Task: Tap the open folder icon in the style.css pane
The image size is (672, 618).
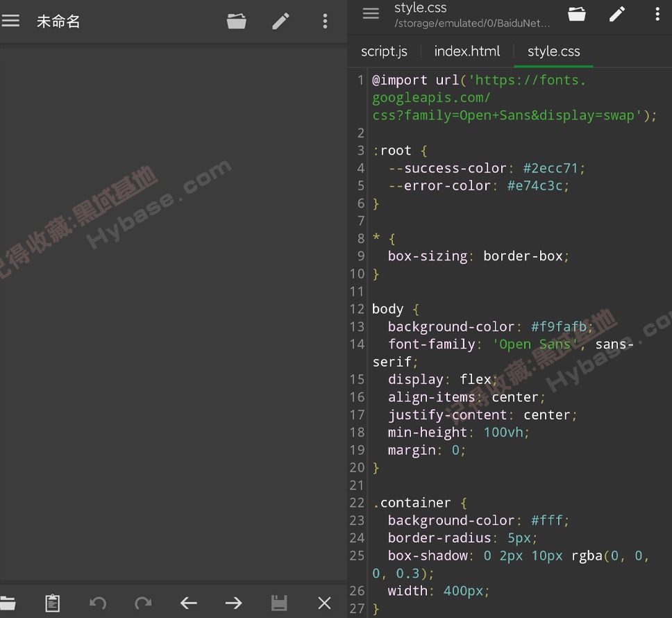Action: pos(577,14)
